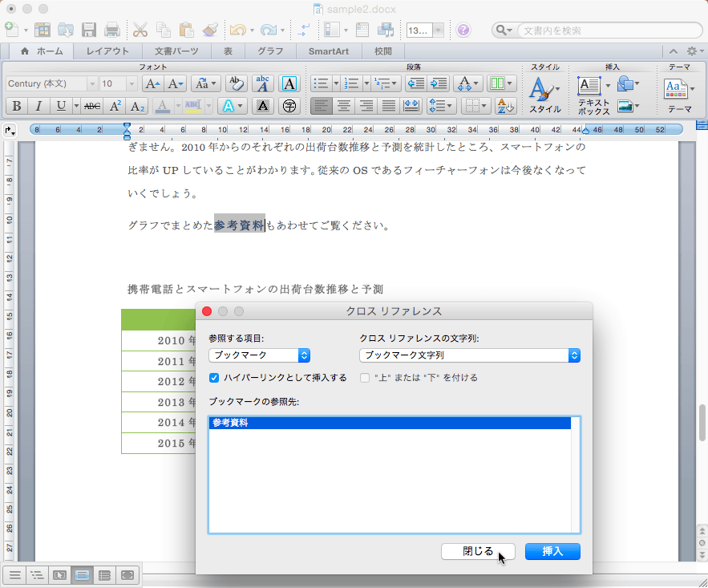Click the Print icon in toolbar
Image resolution: width=708 pixels, height=588 pixels.
click(x=111, y=30)
